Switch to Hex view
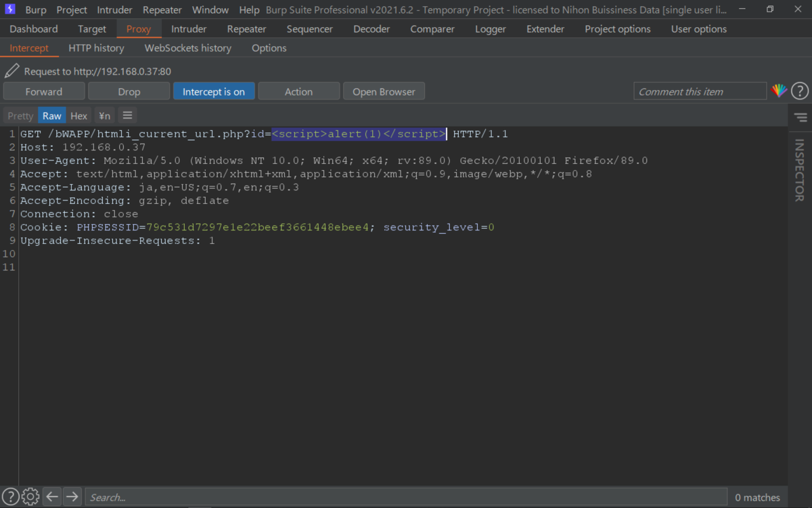 (x=79, y=116)
